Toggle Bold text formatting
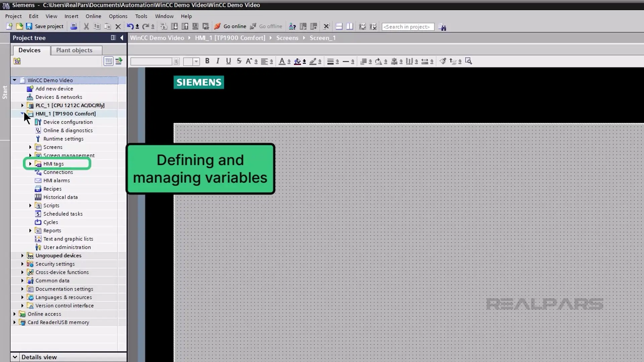 207,61
